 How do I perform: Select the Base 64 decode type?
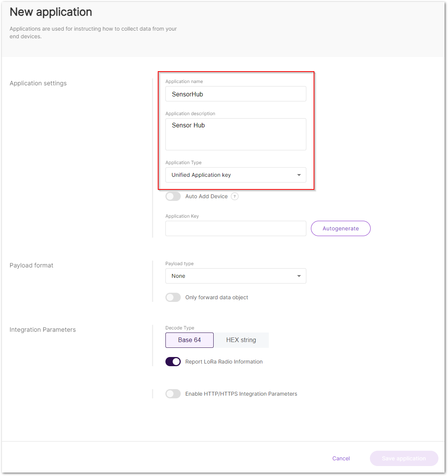tap(190, 340)
